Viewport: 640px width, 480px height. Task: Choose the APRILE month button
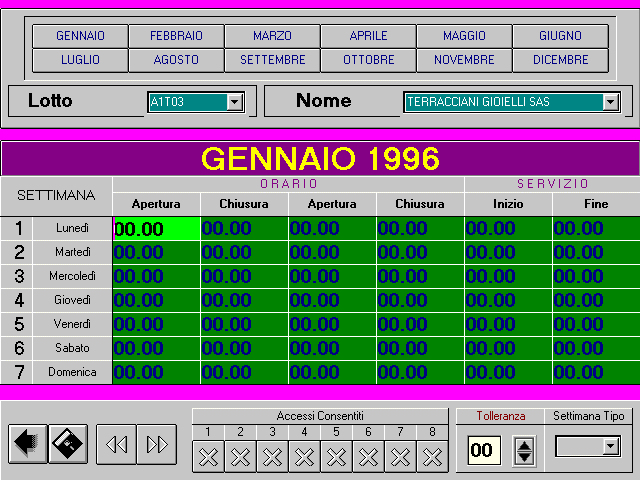click(x=368, y=36)
